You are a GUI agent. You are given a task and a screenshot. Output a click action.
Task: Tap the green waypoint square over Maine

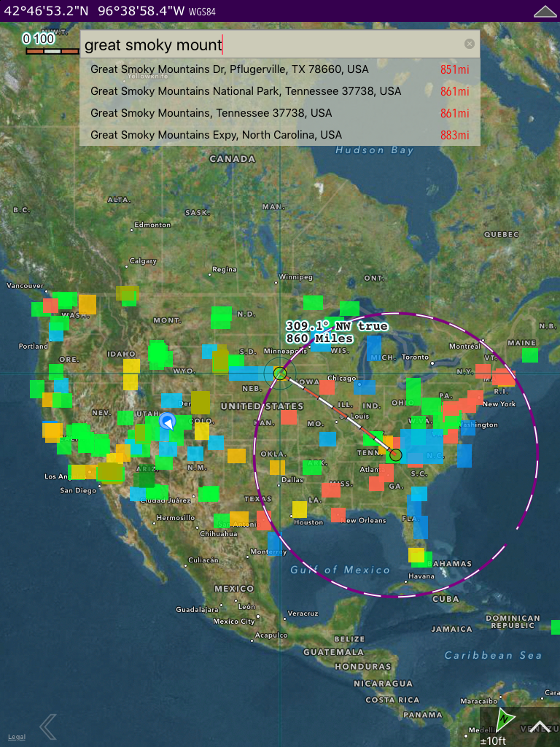point(530,355)
